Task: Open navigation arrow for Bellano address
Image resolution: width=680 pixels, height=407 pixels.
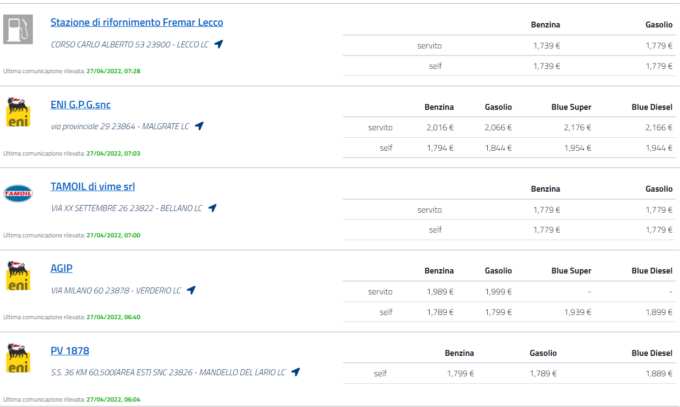Action: coord(212,208)
